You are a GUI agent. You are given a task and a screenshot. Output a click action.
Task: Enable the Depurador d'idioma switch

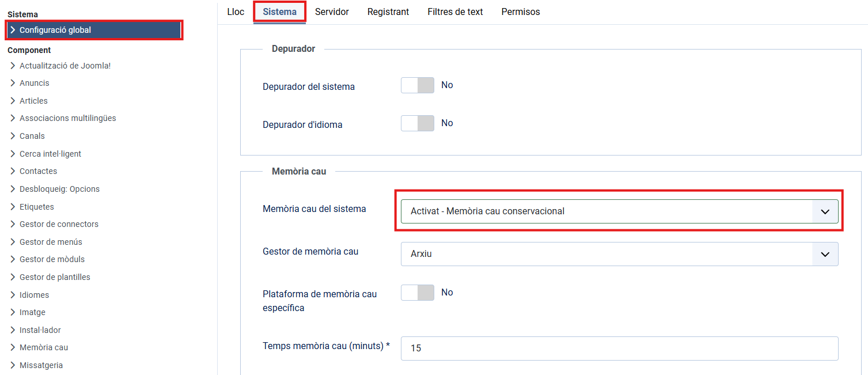pyautogui.click(x=418, y=123)
